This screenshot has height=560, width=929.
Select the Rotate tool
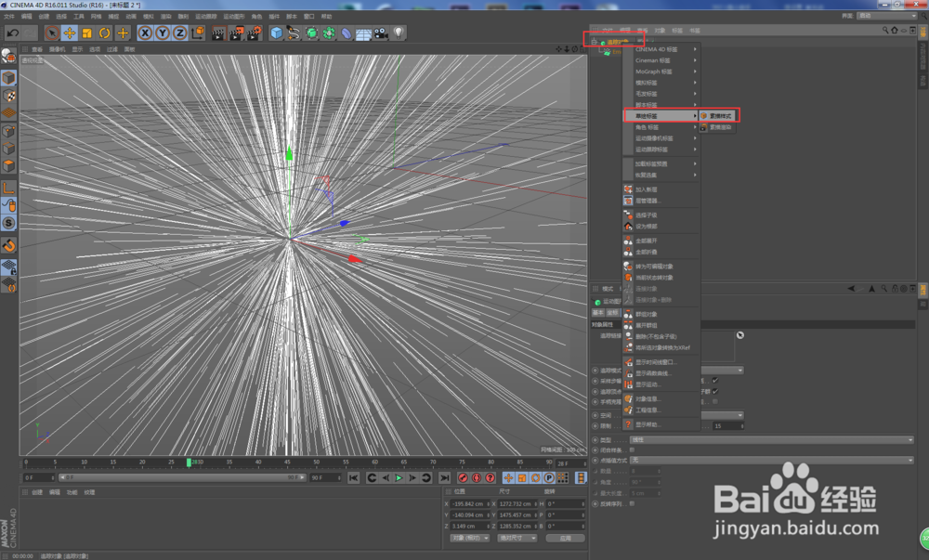point(105,33)
